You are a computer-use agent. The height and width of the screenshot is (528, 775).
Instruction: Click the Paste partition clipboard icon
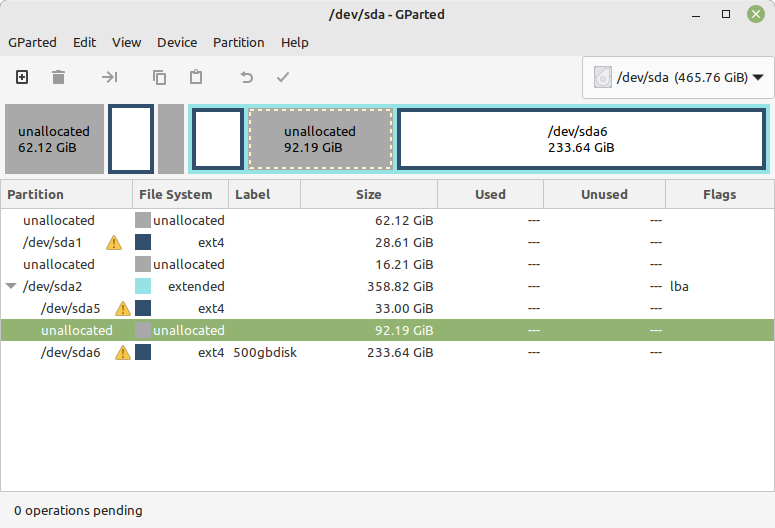196,77
